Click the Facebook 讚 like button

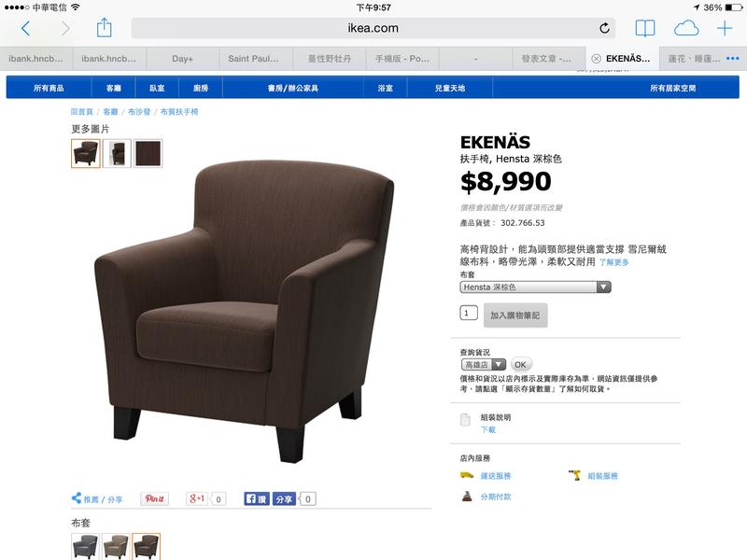click(x=256, y=498)
